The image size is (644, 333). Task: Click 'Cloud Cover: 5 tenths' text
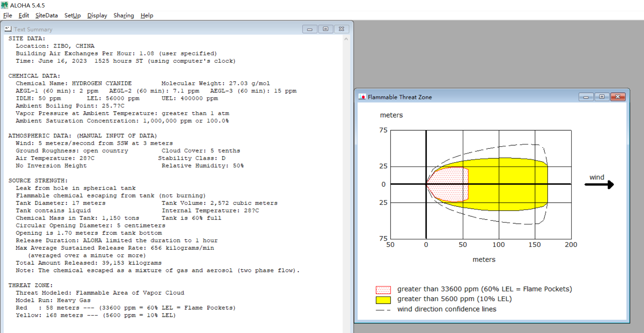click(x=201, y=151)
